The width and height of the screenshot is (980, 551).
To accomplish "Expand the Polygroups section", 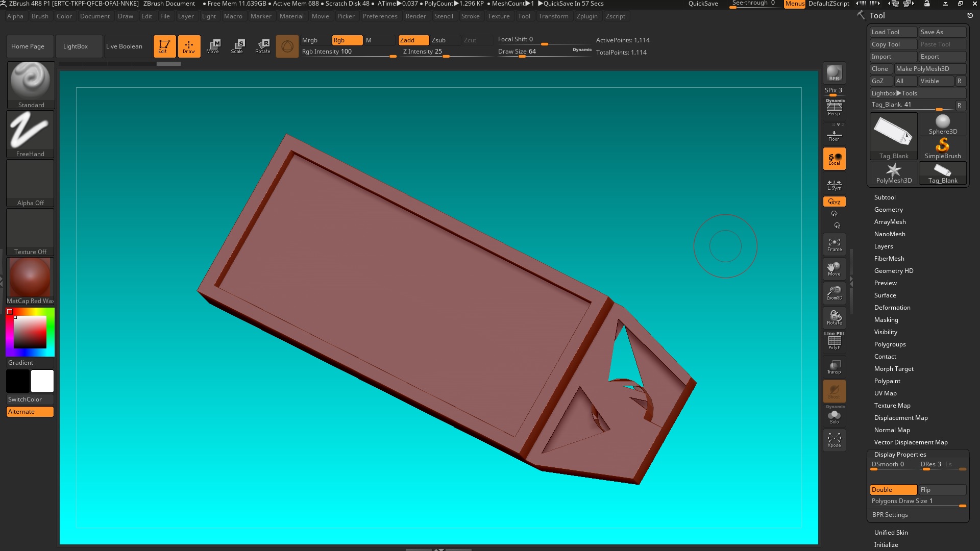I will [x=890, y=344].
